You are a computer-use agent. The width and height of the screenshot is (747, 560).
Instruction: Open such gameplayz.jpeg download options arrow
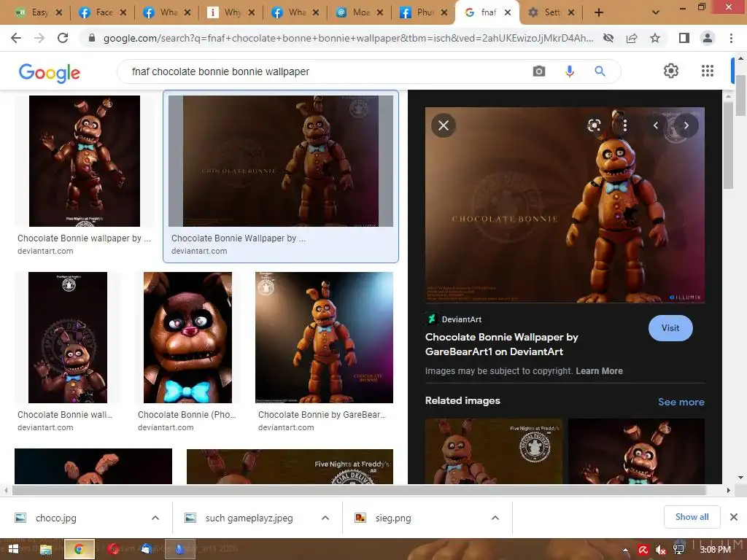[325, 518]
